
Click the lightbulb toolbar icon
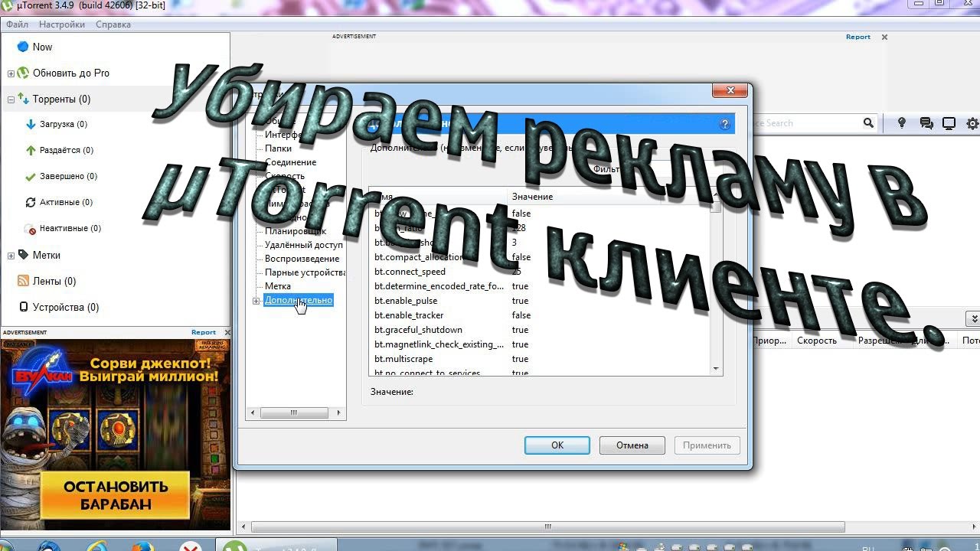(x=902, y=122)
